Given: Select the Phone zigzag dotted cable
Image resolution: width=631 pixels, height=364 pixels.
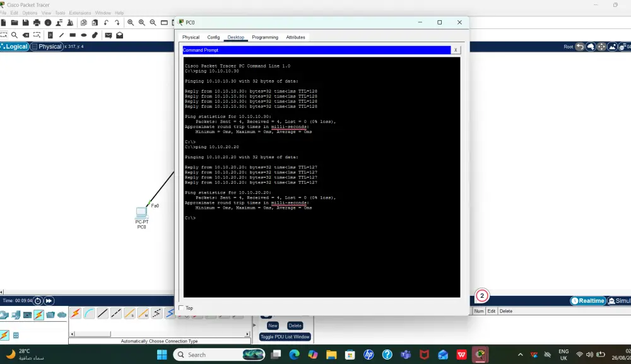Looking at the screenshot, I should tap(156, 314).
